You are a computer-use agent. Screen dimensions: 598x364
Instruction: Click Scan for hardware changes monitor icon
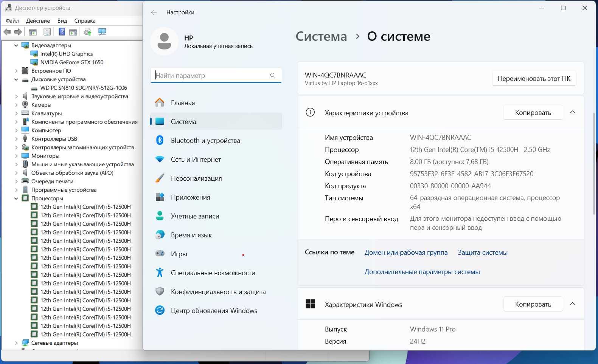click(x=102, y=32)
